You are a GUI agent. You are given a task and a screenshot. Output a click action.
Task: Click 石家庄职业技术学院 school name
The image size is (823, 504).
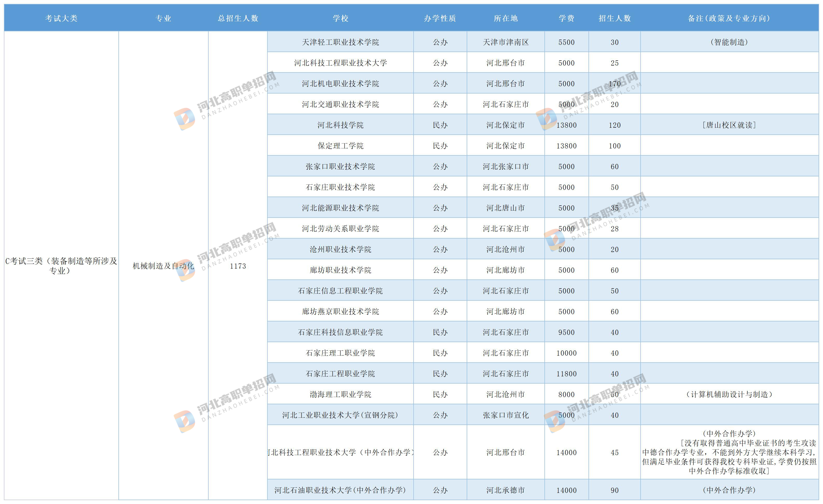[340, 187]
